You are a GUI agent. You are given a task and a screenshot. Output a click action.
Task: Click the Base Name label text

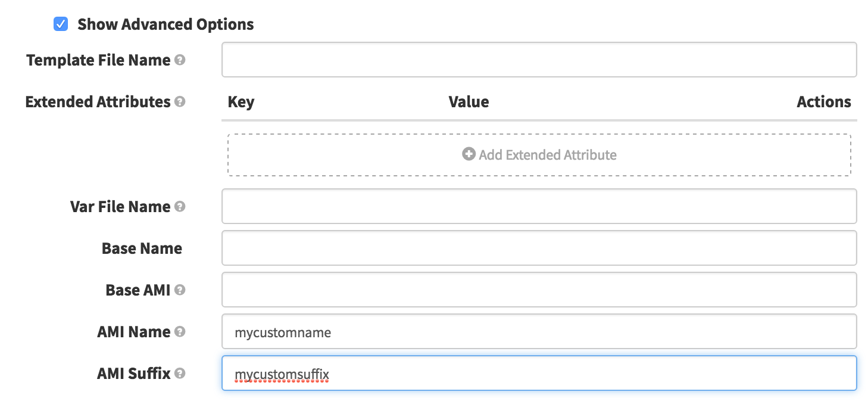pos(142,248)
